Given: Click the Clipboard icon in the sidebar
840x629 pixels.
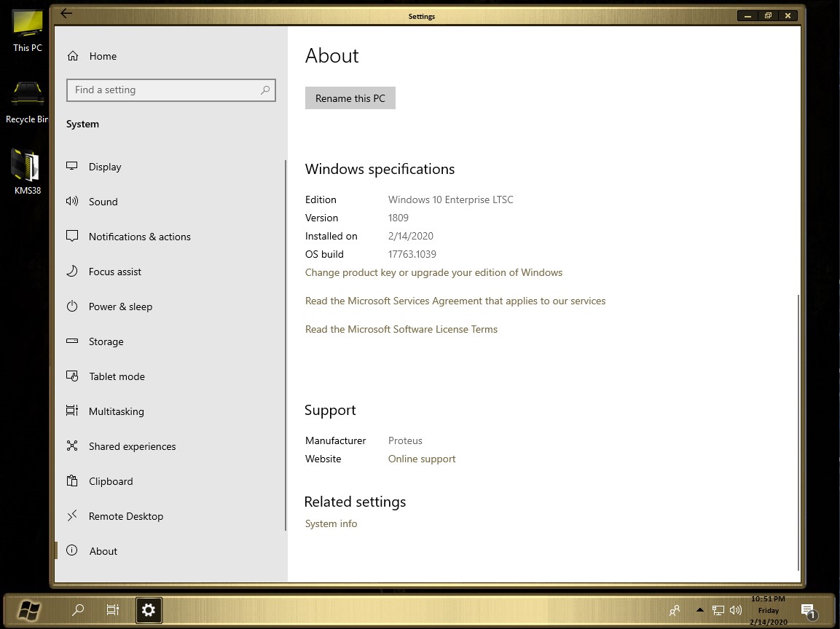Looking at the screenshot, I should pyautogui.click(x=72, y=480).
